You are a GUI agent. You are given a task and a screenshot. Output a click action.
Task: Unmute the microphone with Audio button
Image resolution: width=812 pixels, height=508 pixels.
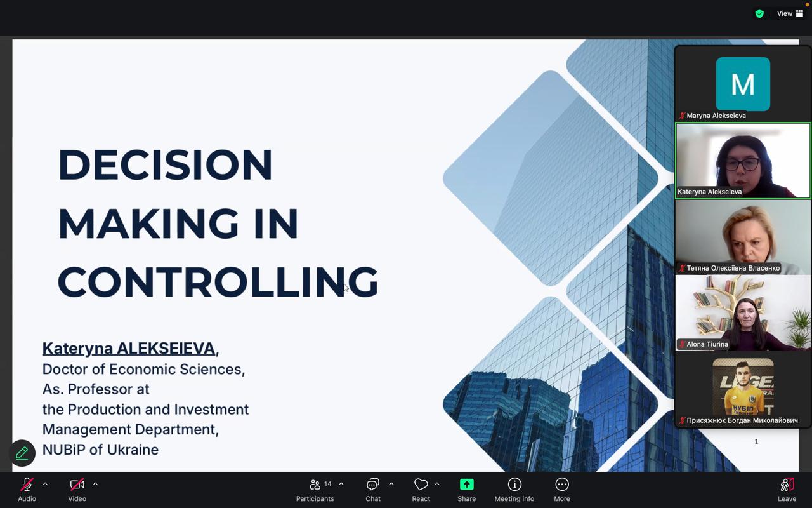27,489
